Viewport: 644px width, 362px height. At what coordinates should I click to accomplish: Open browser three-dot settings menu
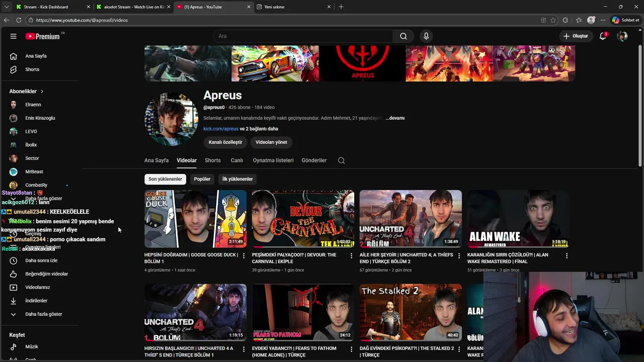(x=603, y=20)
